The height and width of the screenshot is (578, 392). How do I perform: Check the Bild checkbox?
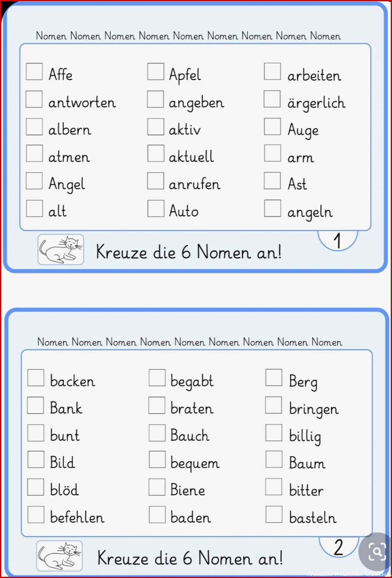pyautogui.click(x=36, y=460)
